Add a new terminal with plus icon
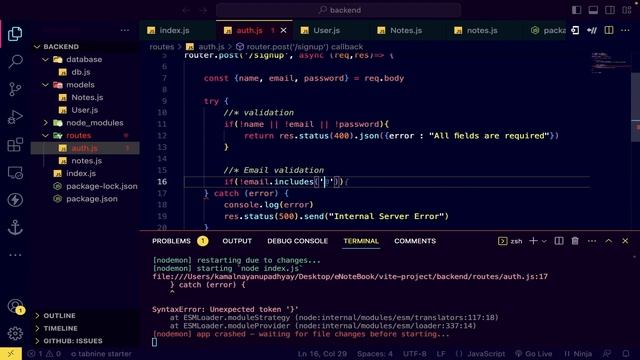 tap(533, 241)
